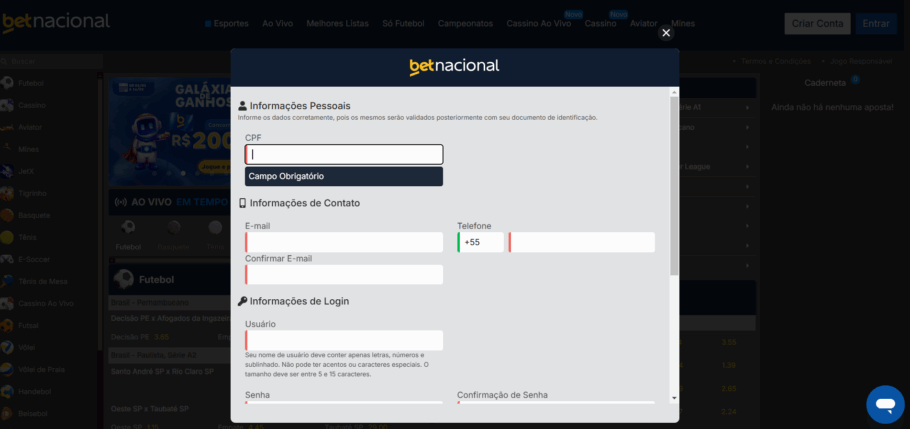Click the Usuário username field
Screen dimensions: 910x429
click(x=344, y=340)
